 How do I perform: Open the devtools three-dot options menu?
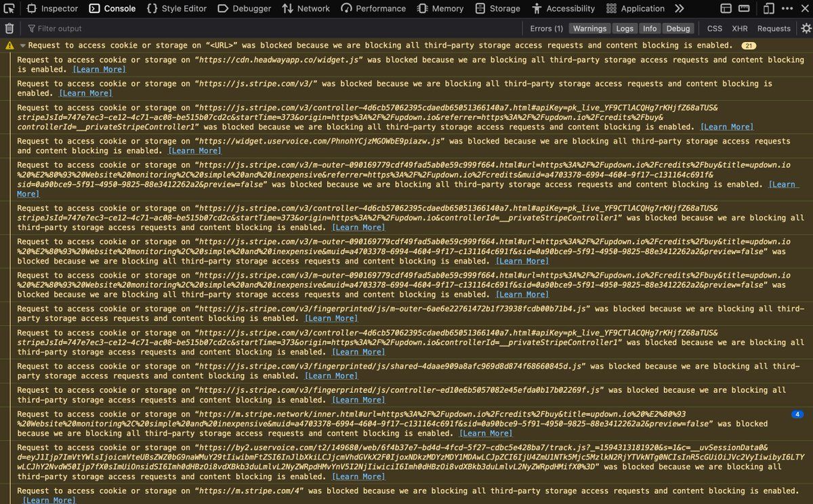click(x=787, y=9)
